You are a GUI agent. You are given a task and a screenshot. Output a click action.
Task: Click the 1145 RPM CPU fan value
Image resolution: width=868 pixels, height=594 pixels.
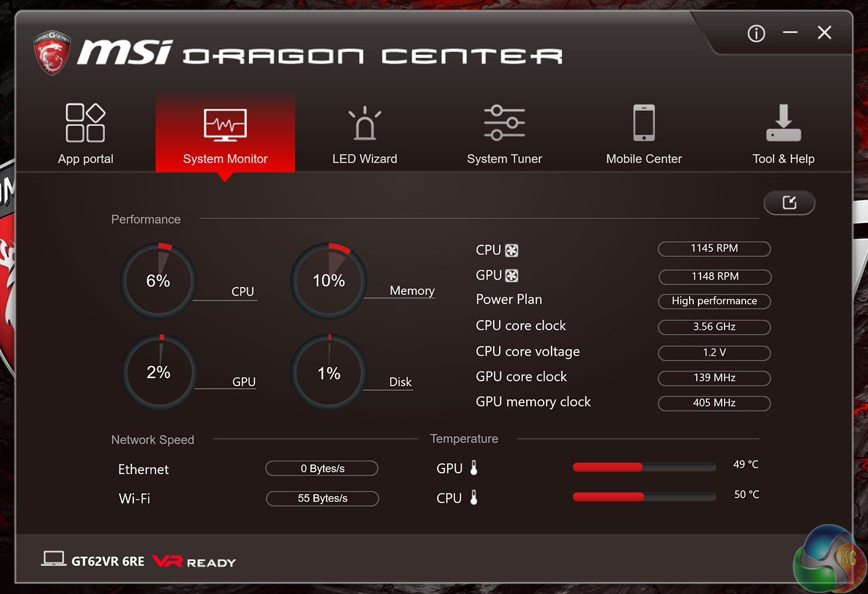coord(714,248)
